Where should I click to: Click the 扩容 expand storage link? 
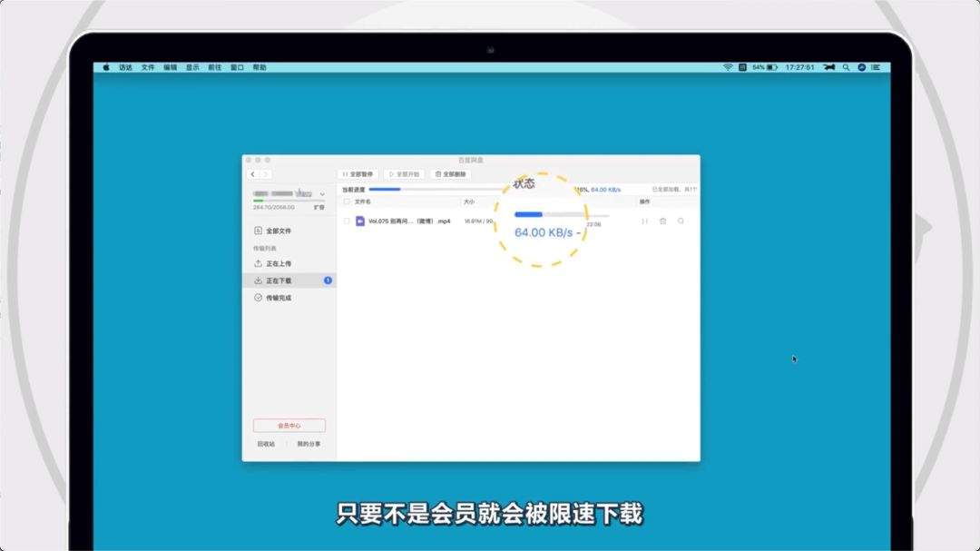[319, 207]
